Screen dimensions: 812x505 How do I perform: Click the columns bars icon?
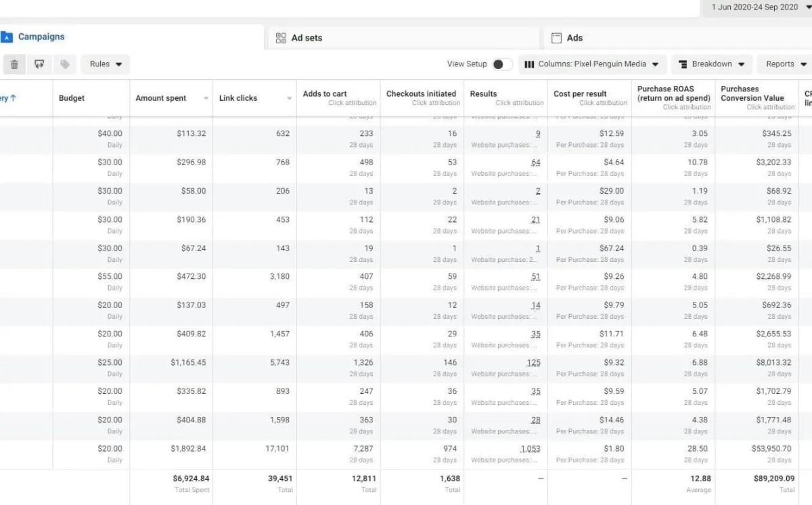pos(529,64)
